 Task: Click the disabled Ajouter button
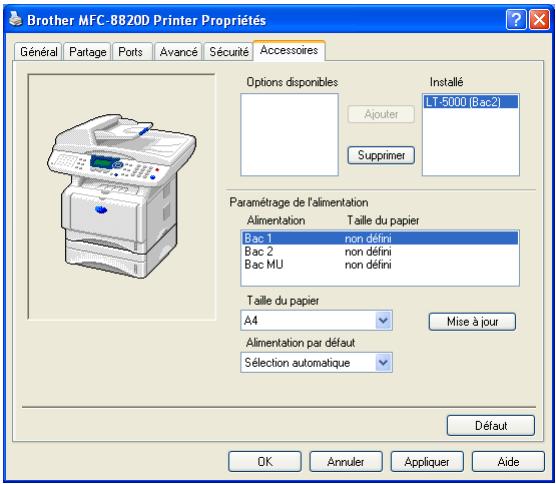coord(381,114)
